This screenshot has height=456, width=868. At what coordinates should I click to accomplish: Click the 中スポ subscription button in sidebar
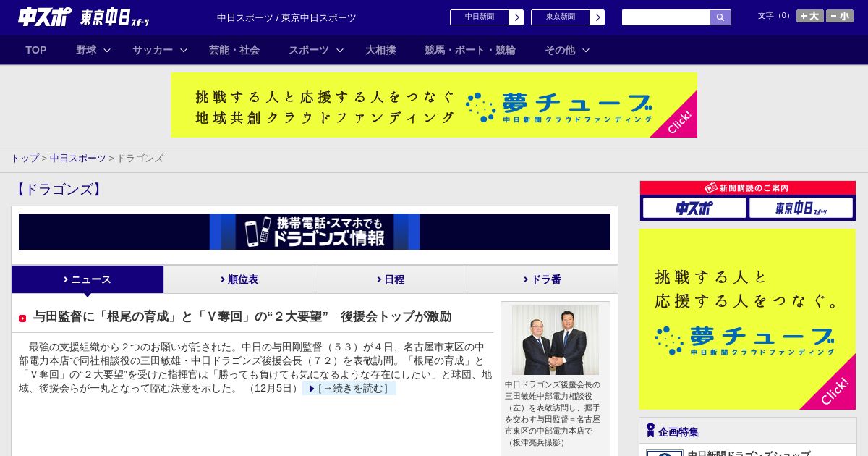click(x=694, y=208)
